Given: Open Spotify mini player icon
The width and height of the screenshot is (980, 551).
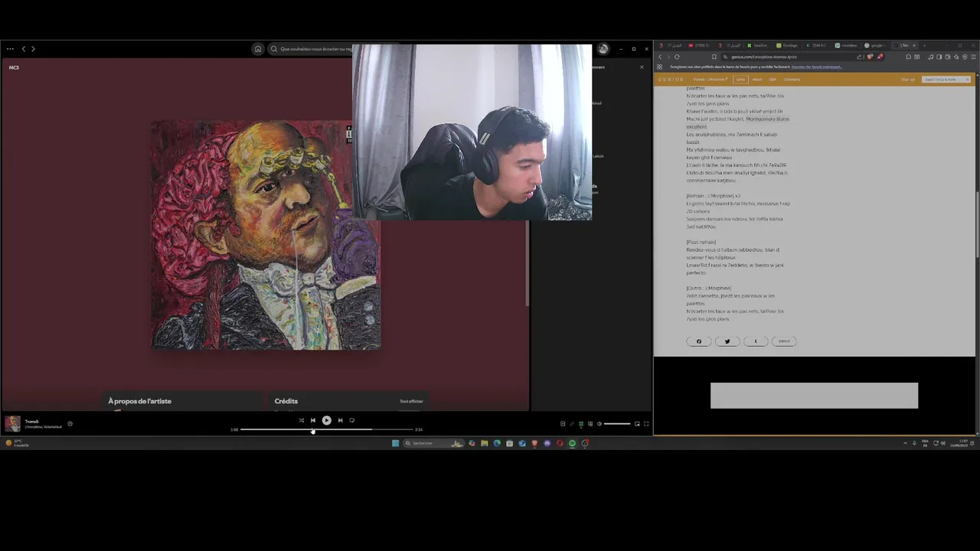Looking at the screenshot, I should (637, 424).
